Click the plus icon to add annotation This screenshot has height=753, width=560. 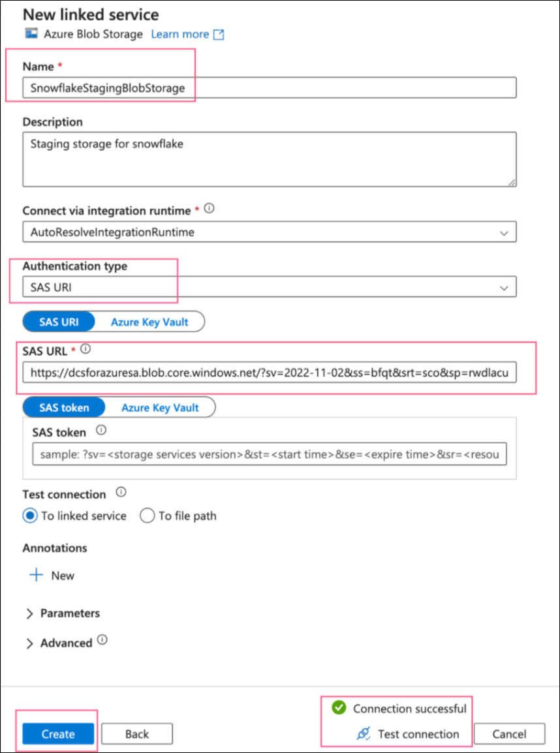(x=36, y=575)
